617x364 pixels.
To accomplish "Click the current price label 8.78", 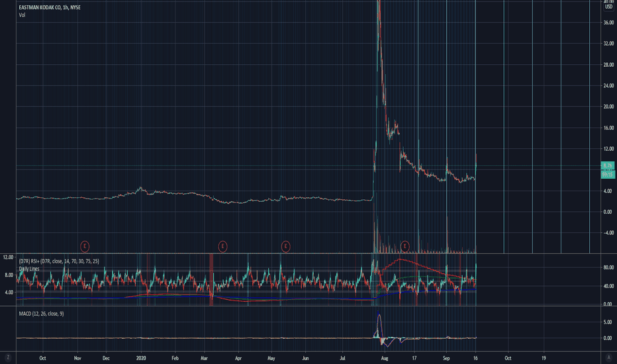I will 608,165.
